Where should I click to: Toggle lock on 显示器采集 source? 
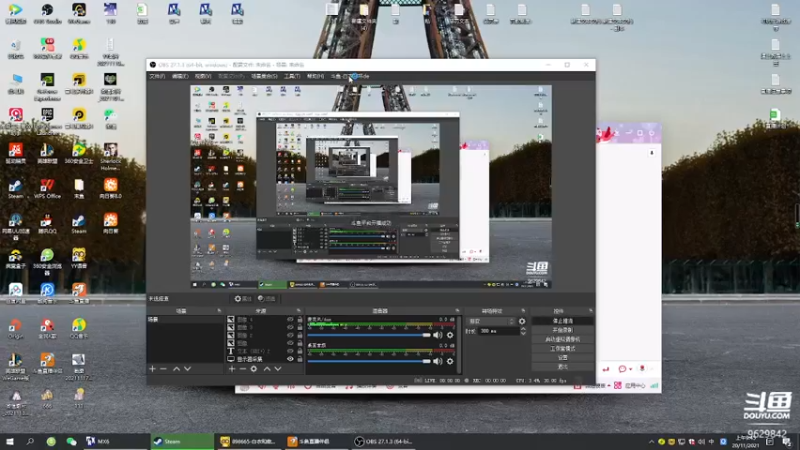click(300, 359)
